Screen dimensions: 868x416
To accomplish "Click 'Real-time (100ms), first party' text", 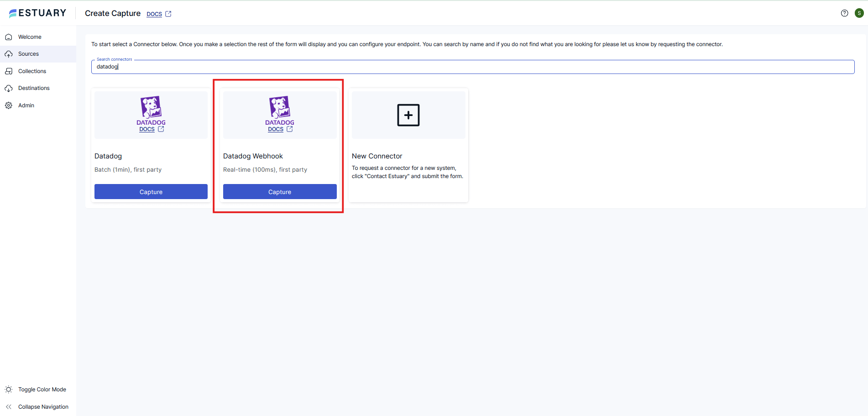I will point(265,169).
